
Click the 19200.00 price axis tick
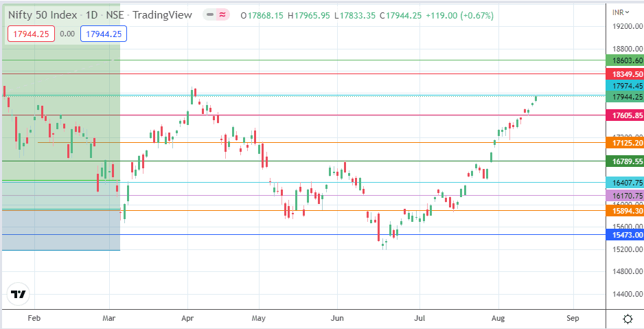click(x=626, y=26)
